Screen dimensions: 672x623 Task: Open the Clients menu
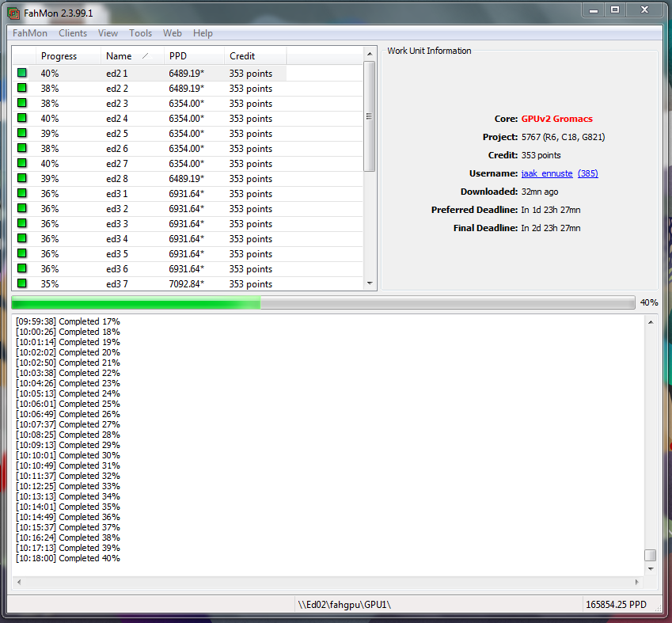[73, 33]
